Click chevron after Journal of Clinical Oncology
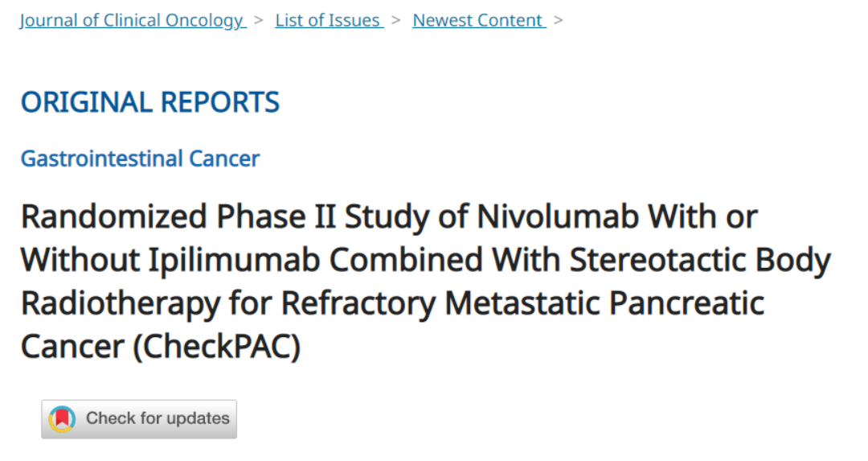This screenshot has height=461, width=868. 259,20
